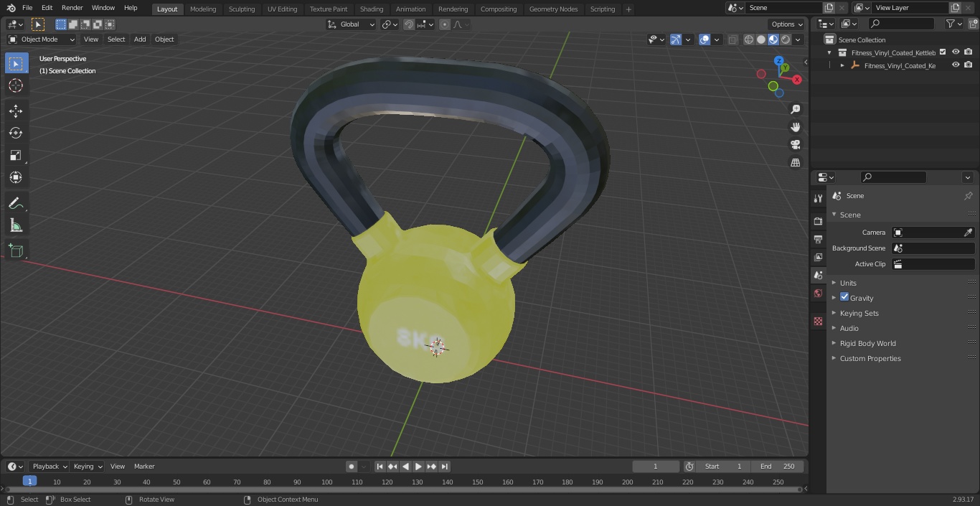Screen dimensions: 980x506
Task: Select the Measure tool
Action: [x=16, y=226]
